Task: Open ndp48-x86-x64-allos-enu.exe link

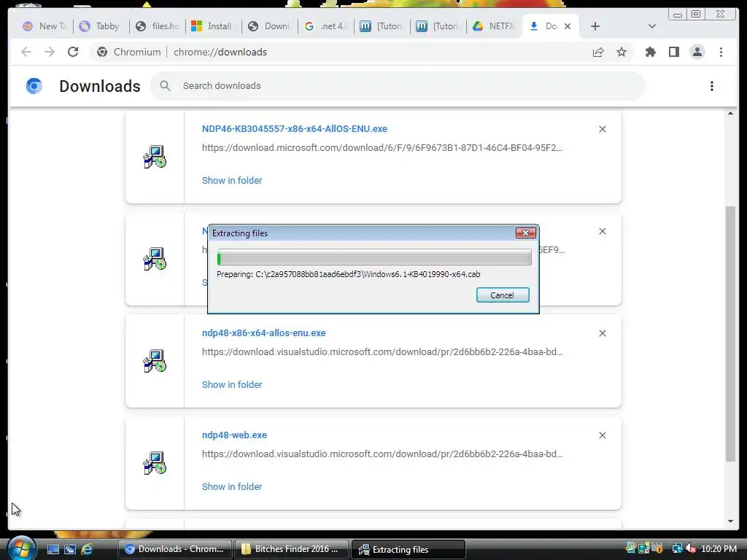Action: pos(263,333)
